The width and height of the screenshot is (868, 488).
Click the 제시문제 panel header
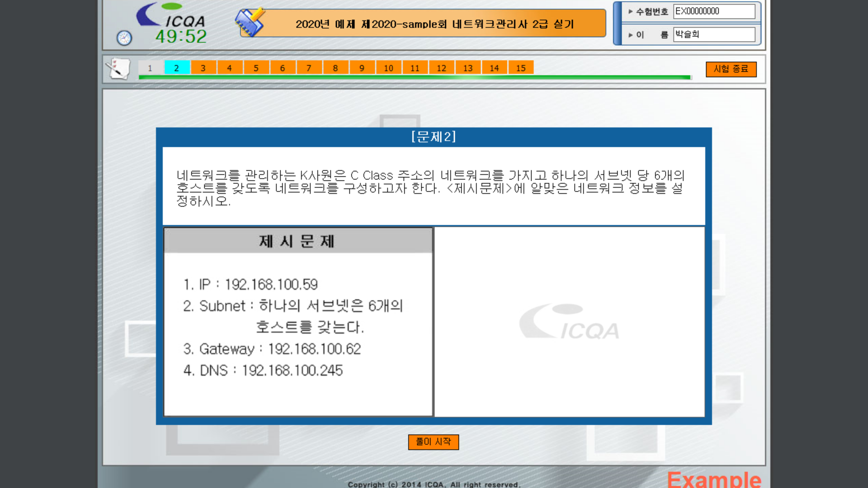[297, 241]
